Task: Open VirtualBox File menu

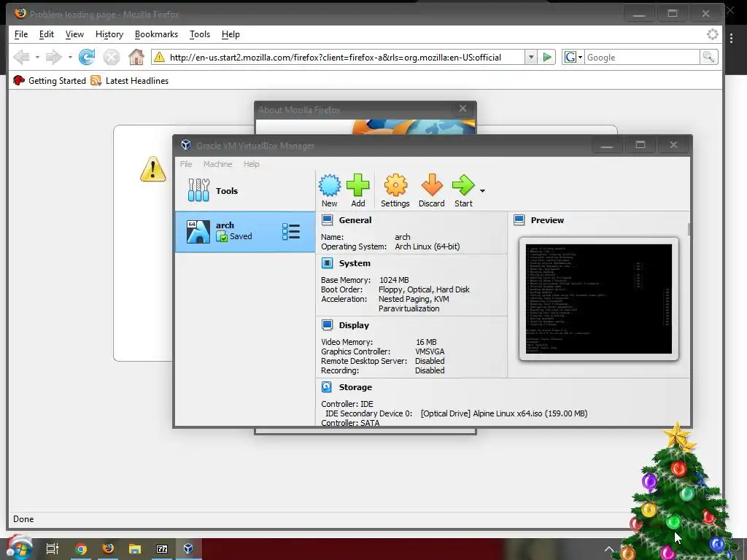Action: pos(186,164)
